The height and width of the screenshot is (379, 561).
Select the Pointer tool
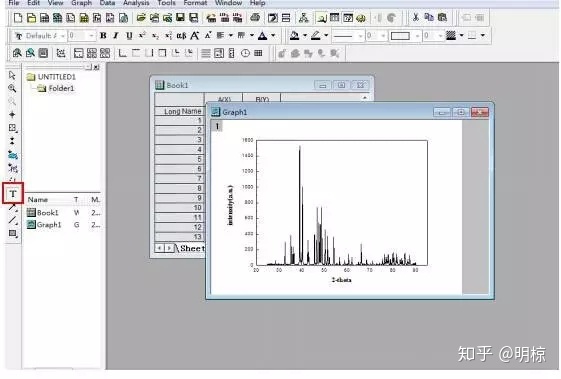click(12, 75)
